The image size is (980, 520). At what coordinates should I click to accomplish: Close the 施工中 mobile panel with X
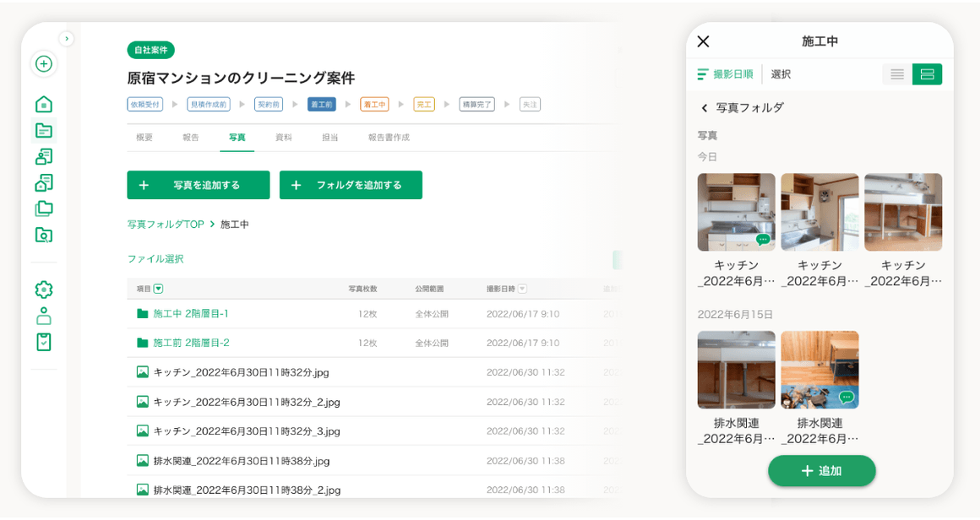703,41
